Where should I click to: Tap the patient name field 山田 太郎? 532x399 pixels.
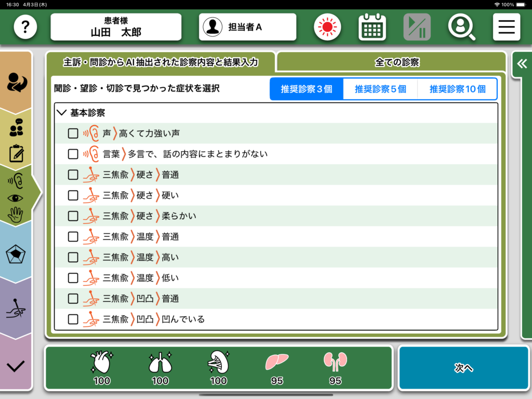pyautogui.click(x=116, y=27)
